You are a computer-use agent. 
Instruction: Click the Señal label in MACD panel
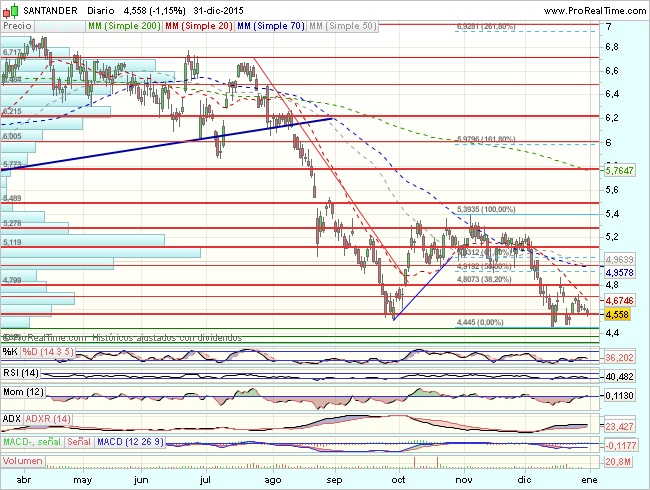pyautogui.click(x=79, y=442)
